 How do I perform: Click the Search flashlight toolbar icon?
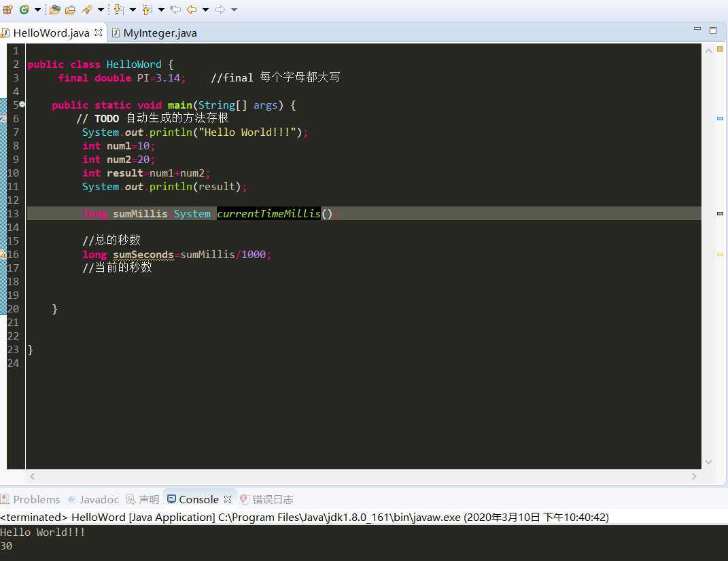(x=87, y=10)
